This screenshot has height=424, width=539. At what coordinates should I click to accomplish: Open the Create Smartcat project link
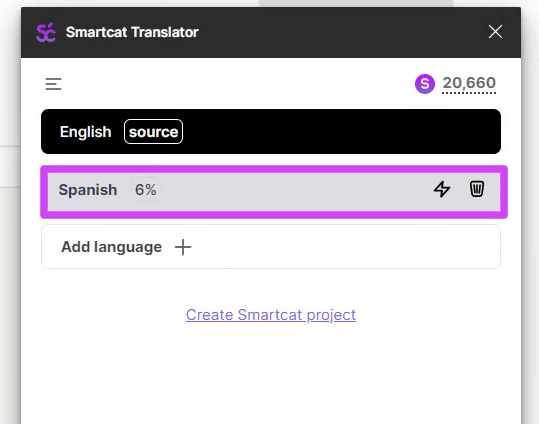(271, 315)
